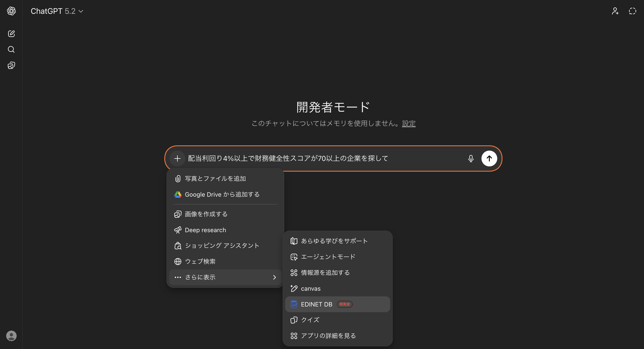644x349 pixels.
Task: Open the image library sidebar icon
Action: point(11,65)
